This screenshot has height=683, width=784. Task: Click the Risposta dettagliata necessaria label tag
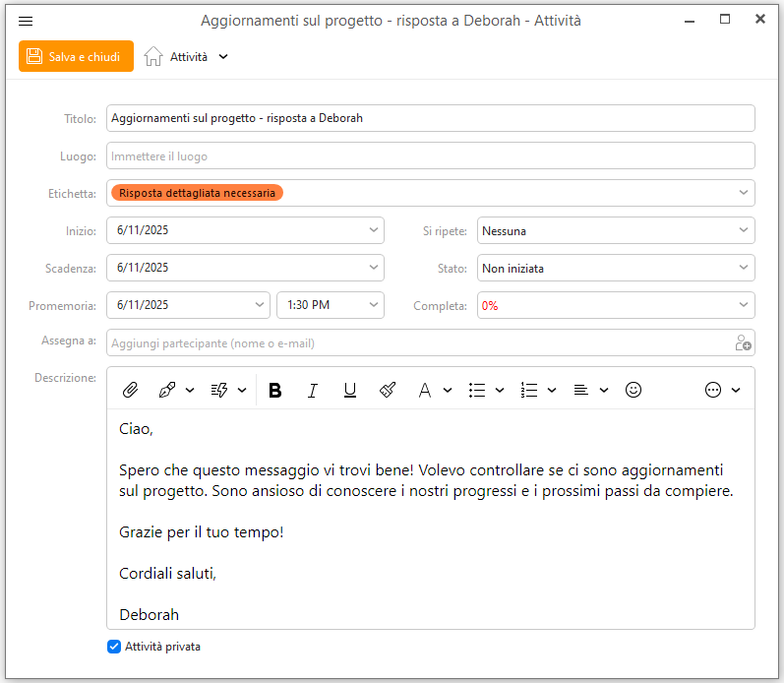(x=197, y=193)
